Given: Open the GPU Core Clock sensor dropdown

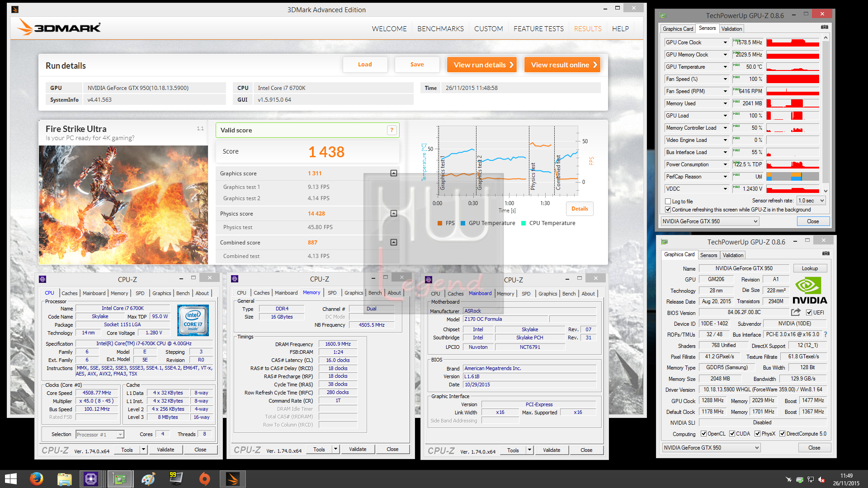Looking at the screenshot, I should click(x=725, y=42).
